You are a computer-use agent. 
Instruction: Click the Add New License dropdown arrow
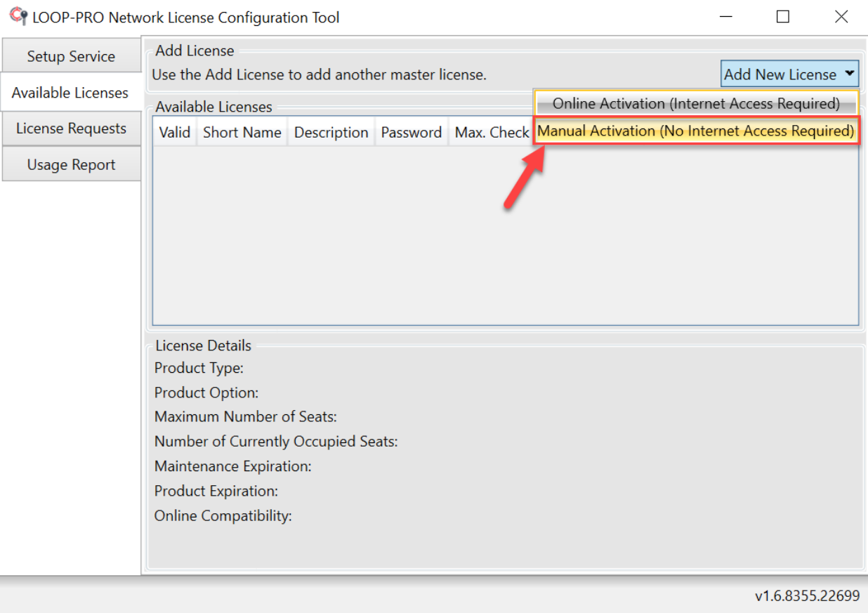[x=850, y=73]
